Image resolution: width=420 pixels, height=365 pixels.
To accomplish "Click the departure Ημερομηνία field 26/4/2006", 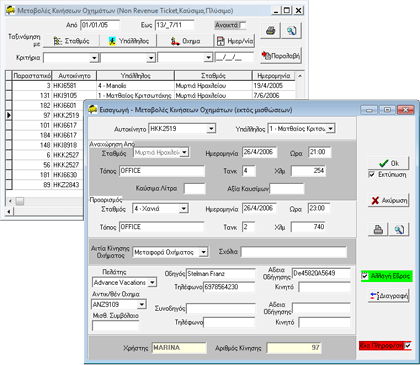I will pos(259,152).
